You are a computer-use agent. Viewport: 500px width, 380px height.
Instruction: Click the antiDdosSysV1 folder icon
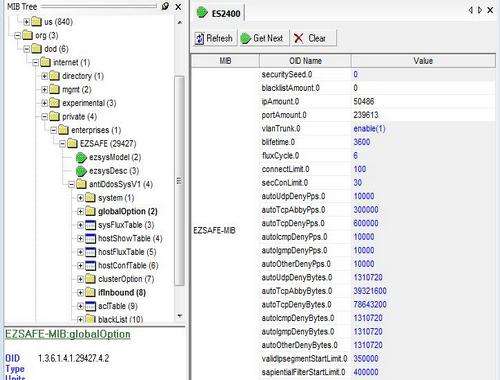click(81, 184)
